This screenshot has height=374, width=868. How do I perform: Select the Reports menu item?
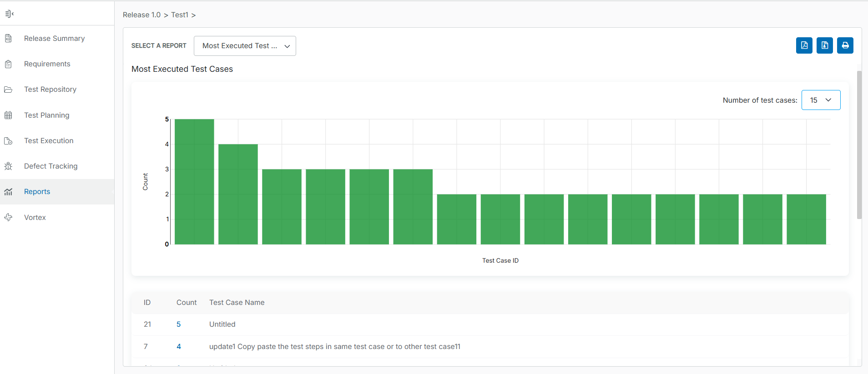pos(37,192)
